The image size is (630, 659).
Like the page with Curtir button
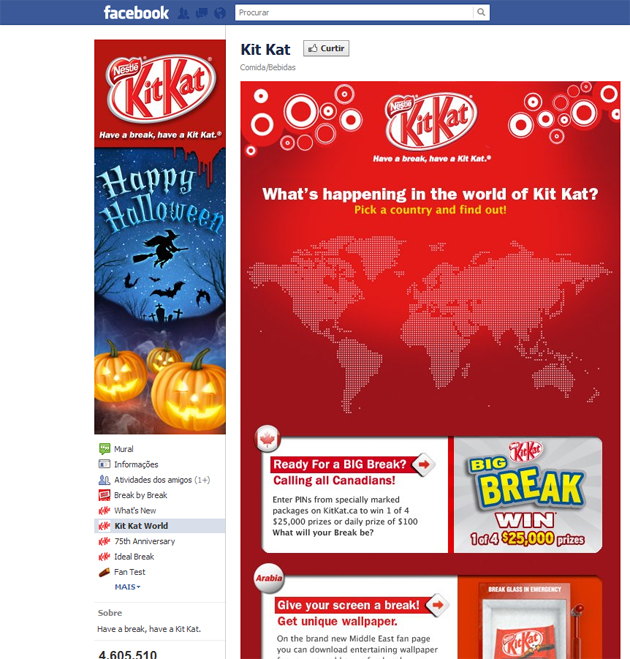[x=326, y=48]
